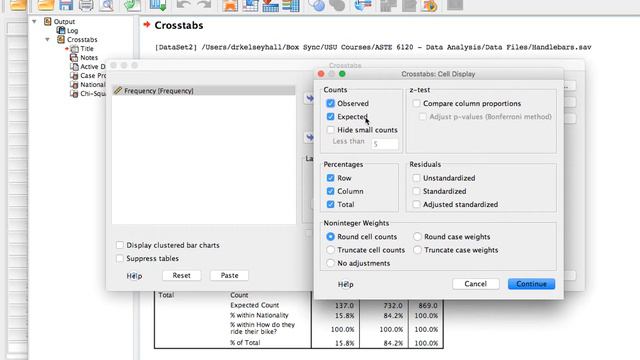Click the Open folder icon in toolbar
640x360 pixels.
[45, 5]
